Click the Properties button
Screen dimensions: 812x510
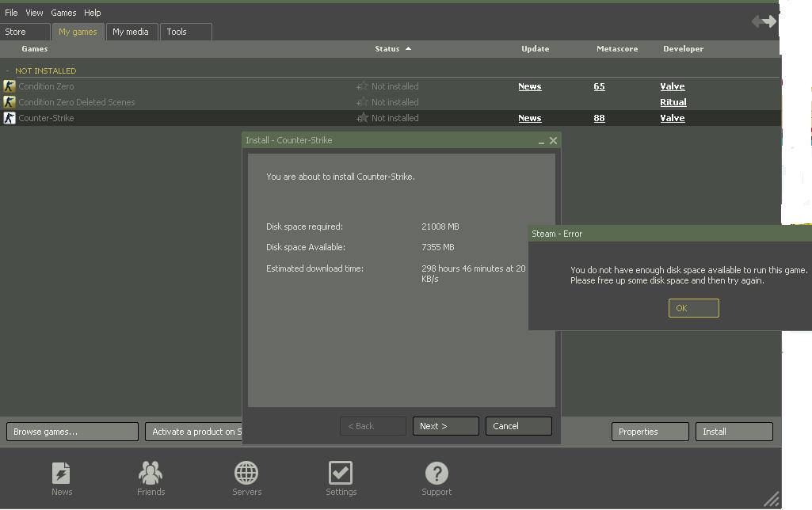coord(650,432)
